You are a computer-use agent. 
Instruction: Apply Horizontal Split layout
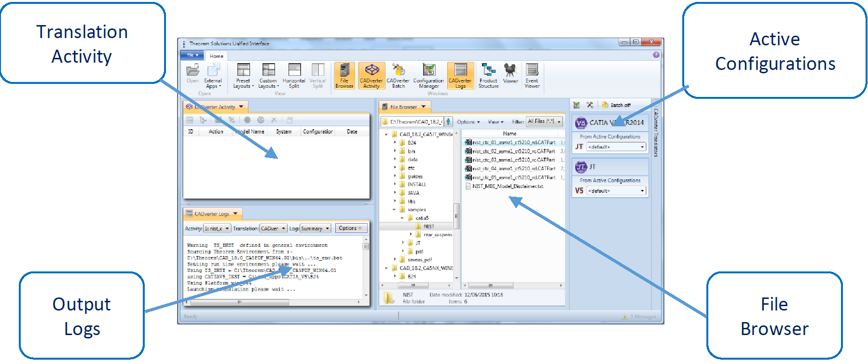[294, 76]
